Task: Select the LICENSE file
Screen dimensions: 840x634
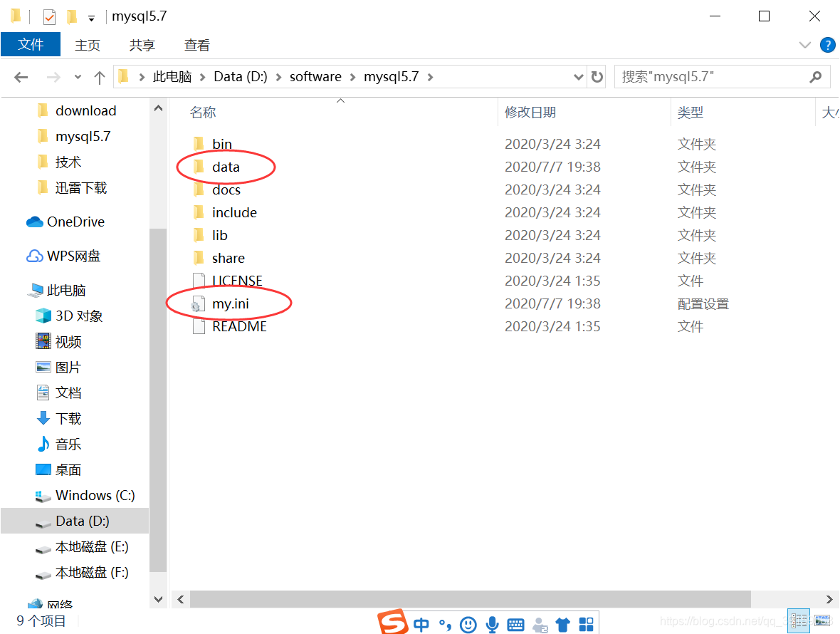Action: [237, 281]
